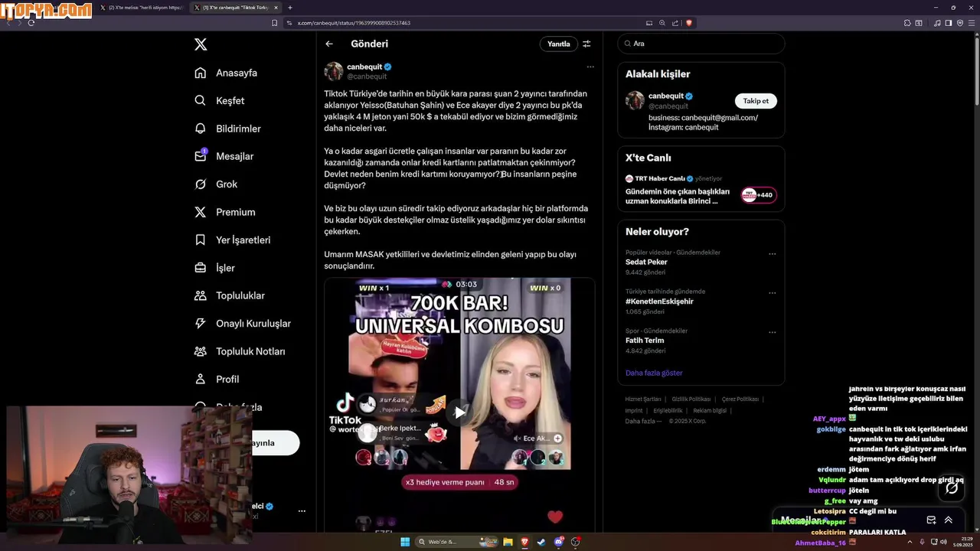The height and width of the screenshot is (551, 980).
Task: Click the Grok floating button
Action: (x=952, y=487)
